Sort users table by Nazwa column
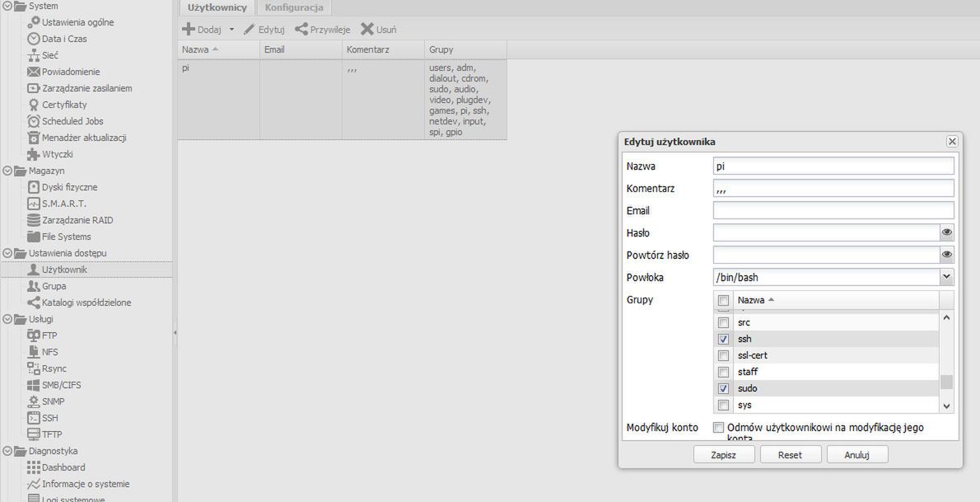This screenshot has height=502, width=980. click(x=219, y=49)
